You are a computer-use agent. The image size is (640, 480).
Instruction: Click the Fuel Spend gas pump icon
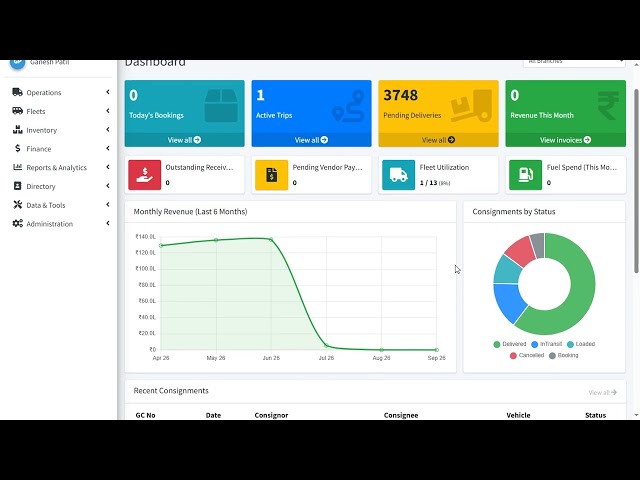pyautogui.click(x=525, y=175)
